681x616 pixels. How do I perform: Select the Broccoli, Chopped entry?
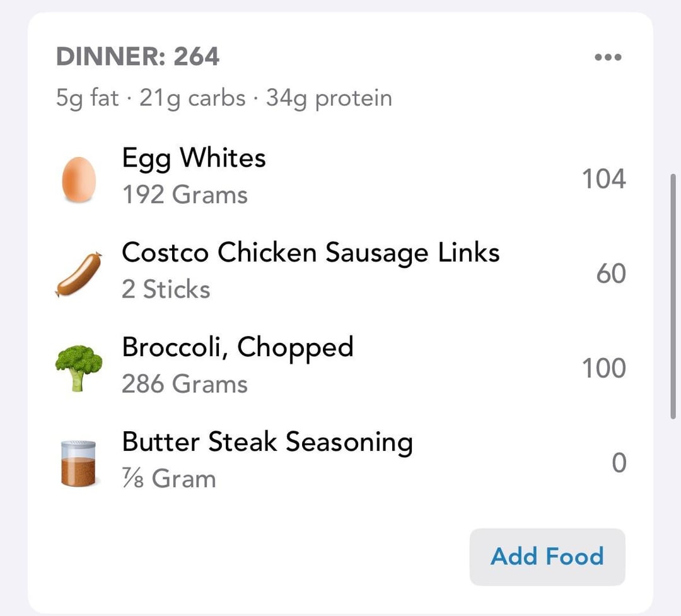click(x=237, y=347)
